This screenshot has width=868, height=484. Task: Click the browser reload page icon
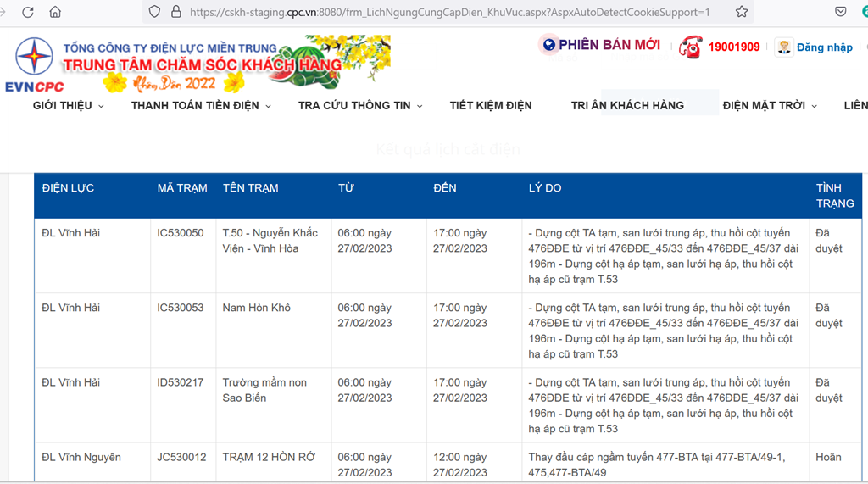click(28, 12)
